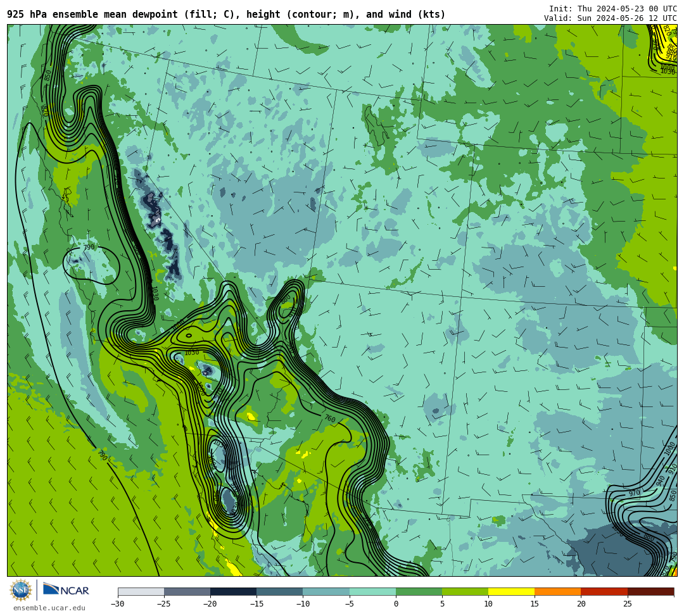Click the 850 contour label near top left
The height and width of the screenshot is (616, 684).
[x=48, y=75]
